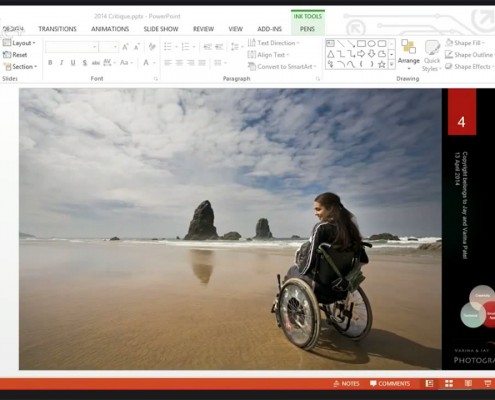The height and width of the screenshot is (400, 495).
Task: Justify the paragraph text
Action: coord(202,63)
